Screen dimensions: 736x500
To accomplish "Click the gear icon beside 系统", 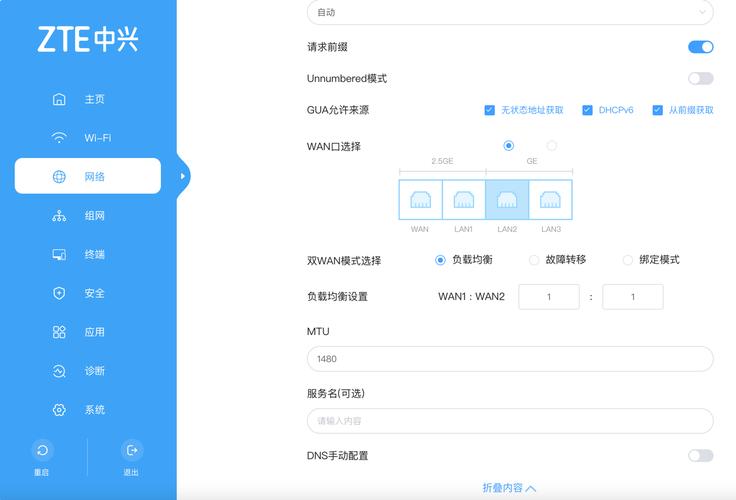I will pos(59,410).
